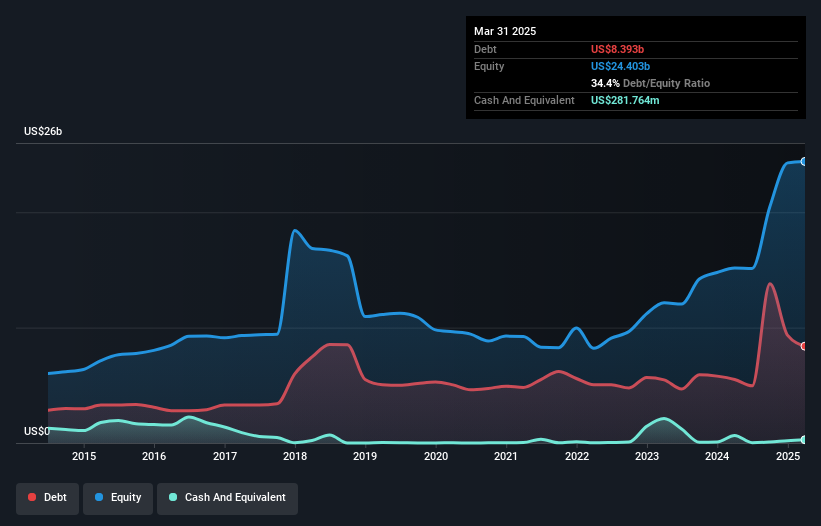Click the Mar 31 2025 tooltip date
The height and width of the screenshot is (526, 821).
[x=505, y=31]
